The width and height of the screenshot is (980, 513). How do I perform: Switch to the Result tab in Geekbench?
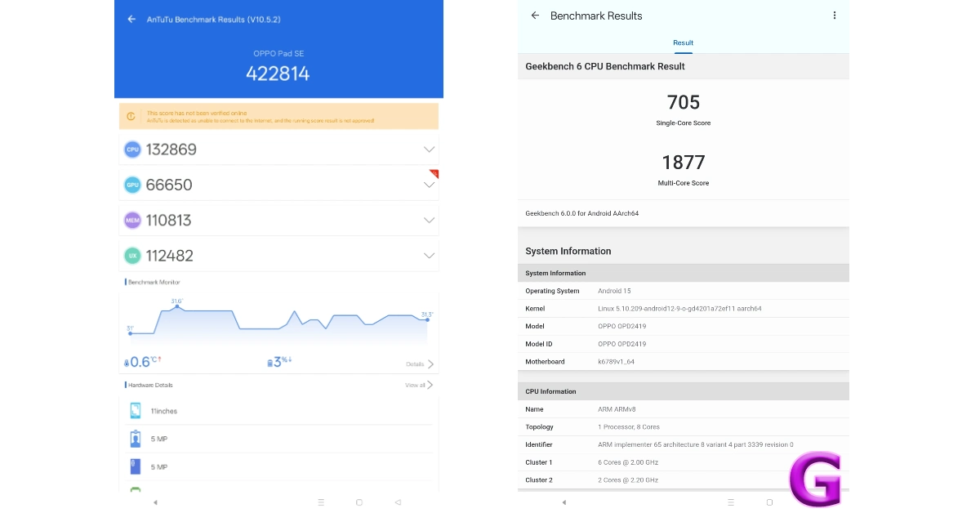pyautogui.click(x=683, y=42)
